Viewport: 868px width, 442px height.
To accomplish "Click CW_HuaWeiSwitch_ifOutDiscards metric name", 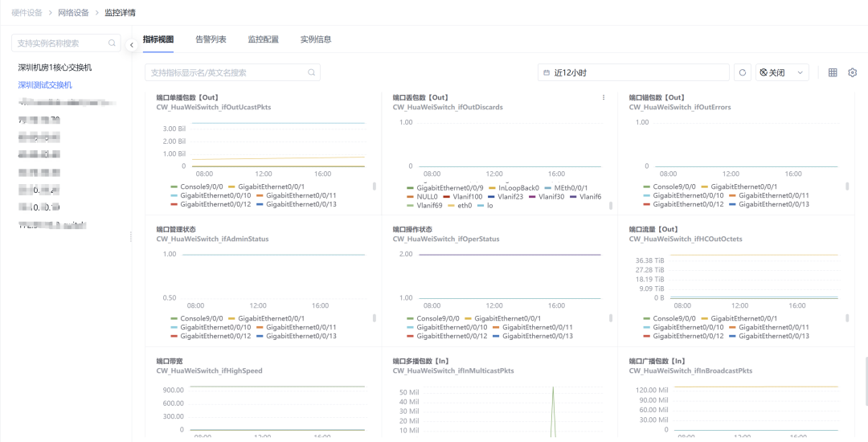I will [x=448, y=107].
